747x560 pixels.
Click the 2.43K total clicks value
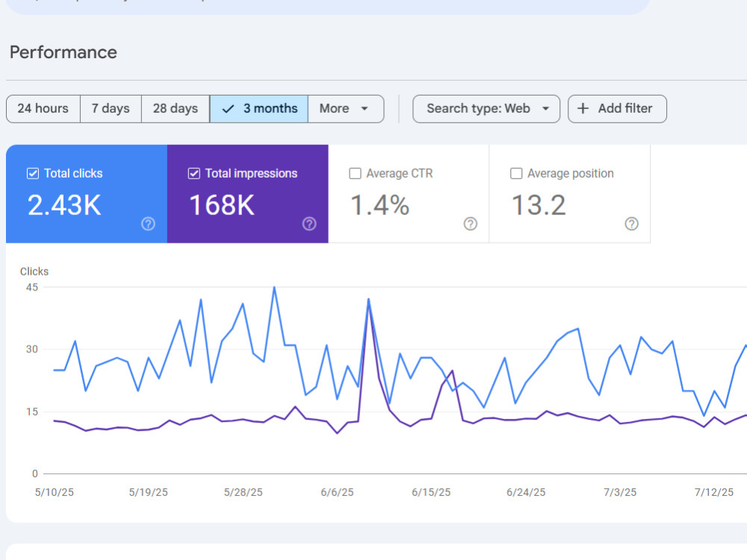[x=64, y=205]
